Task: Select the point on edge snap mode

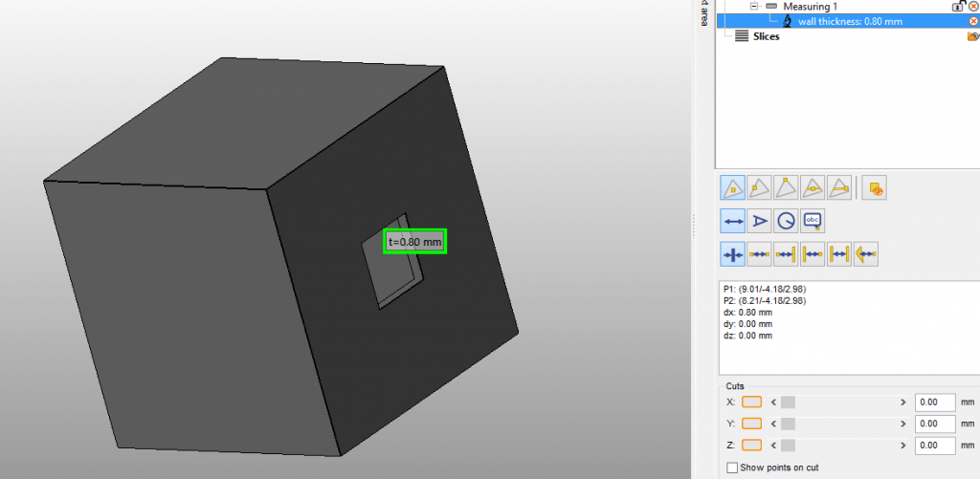Action: pos(759,187)
